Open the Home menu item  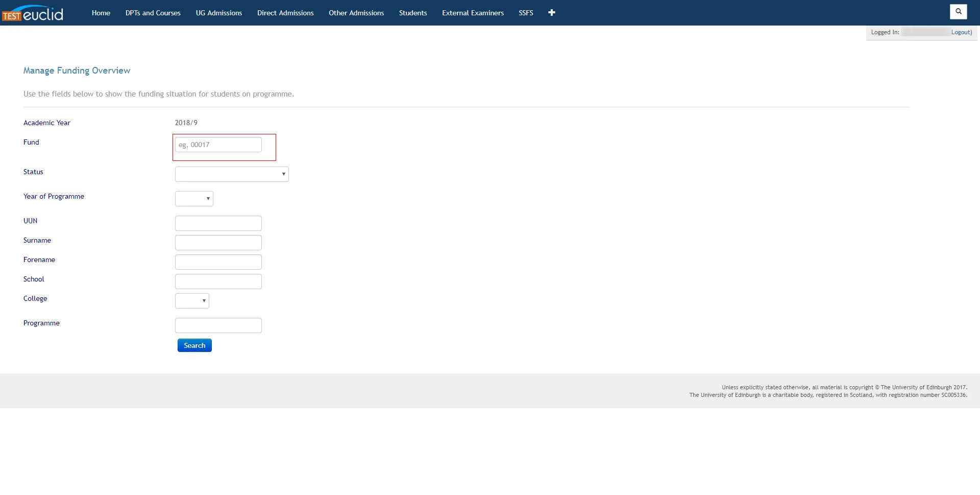click(101, 13)
